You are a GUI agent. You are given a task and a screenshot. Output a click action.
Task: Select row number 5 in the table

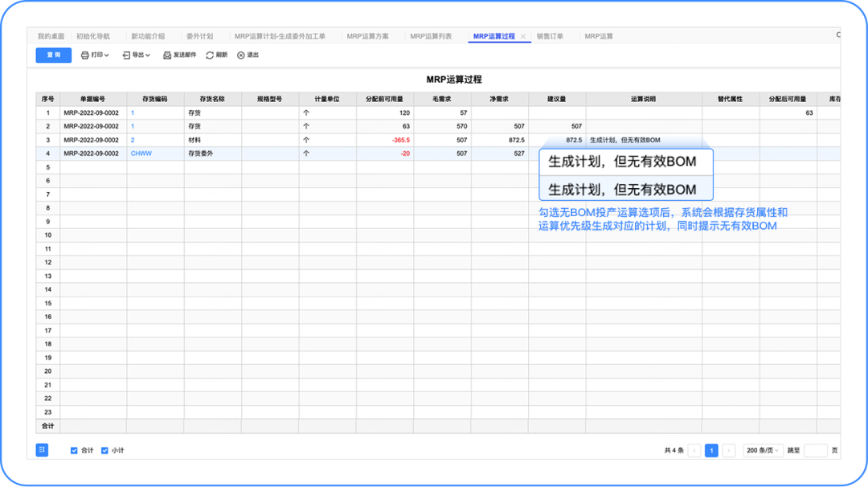47,167
